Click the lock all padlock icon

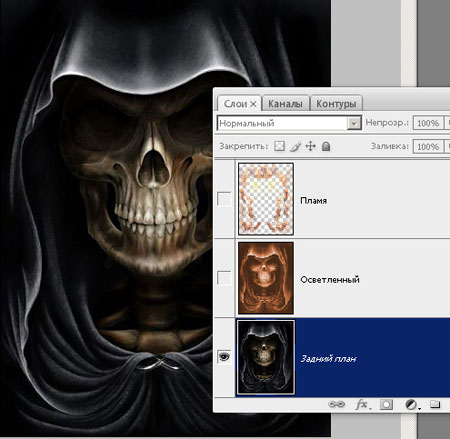[326, 146]
